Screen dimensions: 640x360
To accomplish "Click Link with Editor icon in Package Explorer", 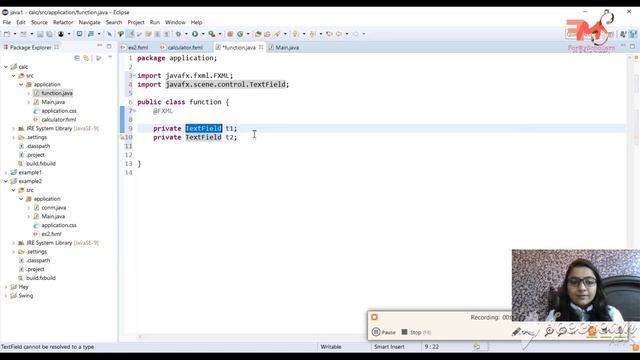I will tap(86, 58).
